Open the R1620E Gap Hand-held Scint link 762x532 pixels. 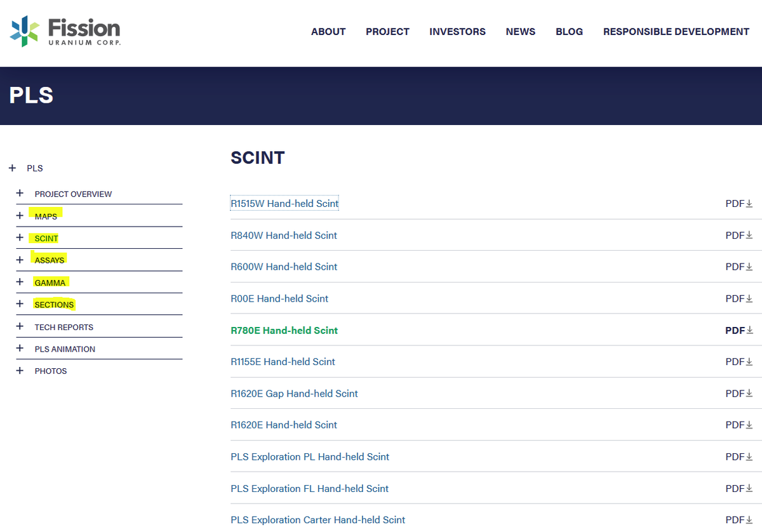294,394
